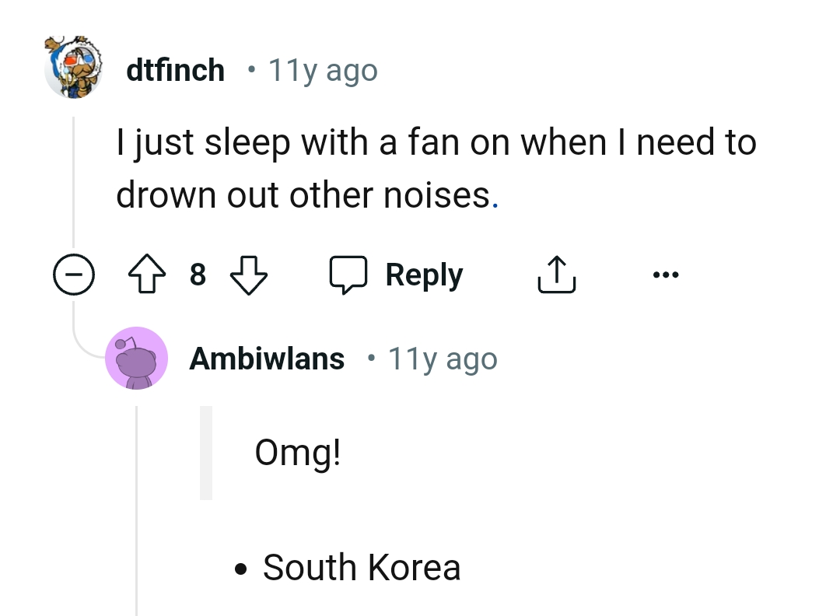This screenshot has height=616, width=840.
Task: Open the share options for dtfinch's comment
Action: (x=555, y=274)
